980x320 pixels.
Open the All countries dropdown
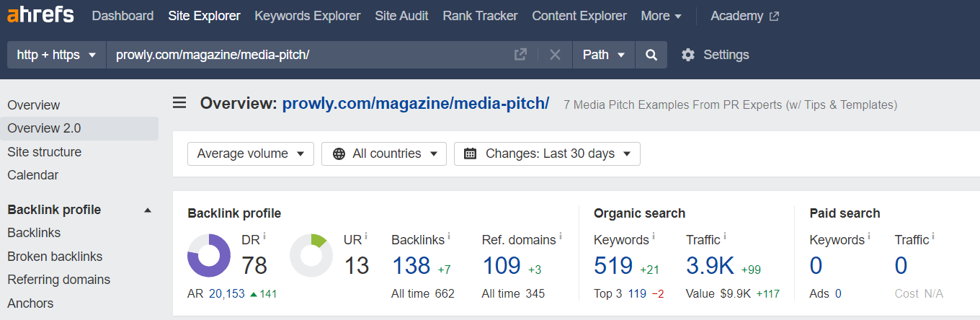coord(384,154)
